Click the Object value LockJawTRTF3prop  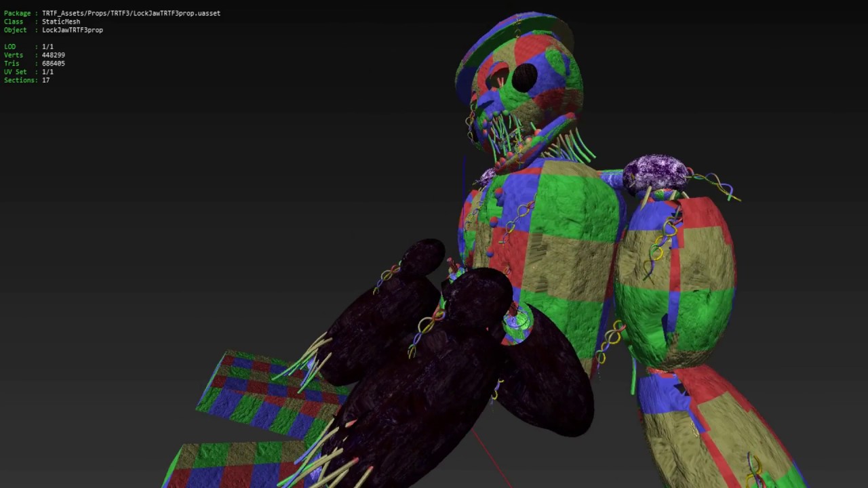click(x=73, y=30)
